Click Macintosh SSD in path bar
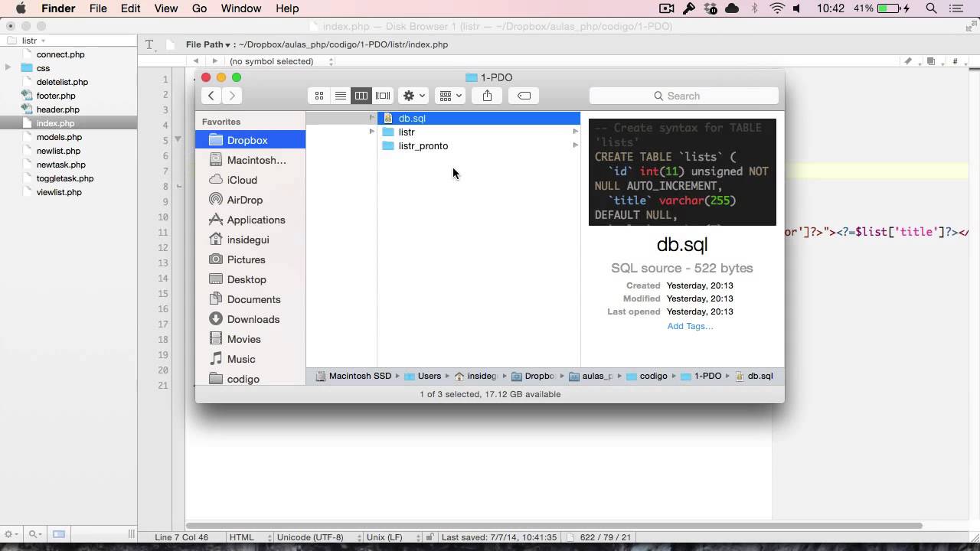 point(353,376)
